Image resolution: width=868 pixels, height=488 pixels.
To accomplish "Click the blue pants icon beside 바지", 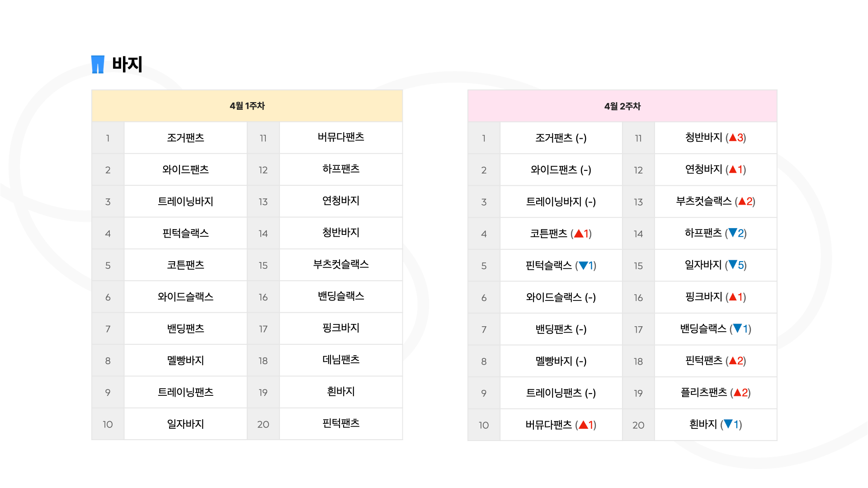I will (98, 64).
